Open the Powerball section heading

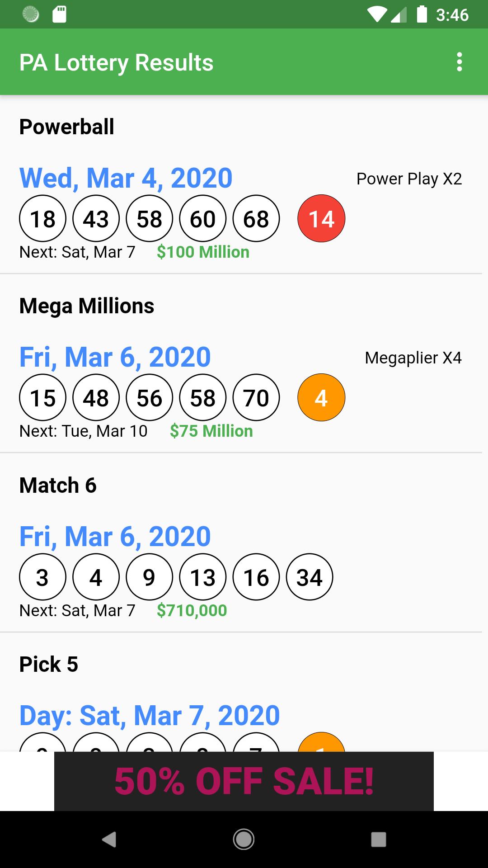67,127
